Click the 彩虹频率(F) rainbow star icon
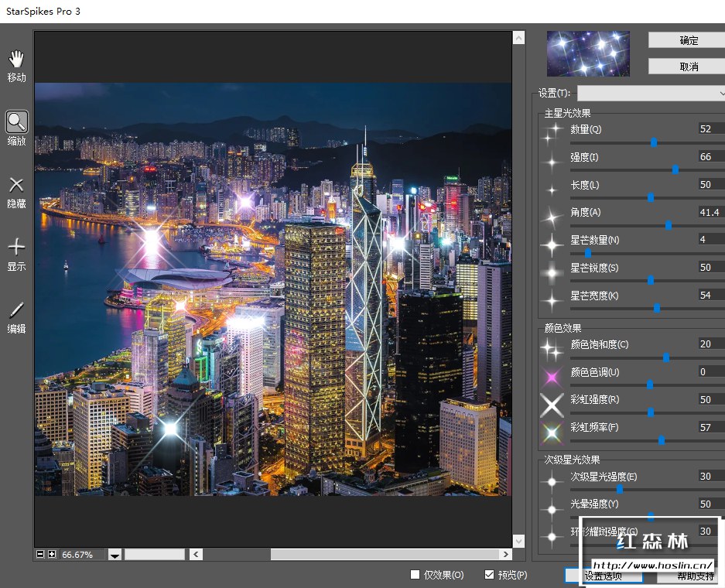The width and height of the screenshot is (725, 588). (x=552, y=432)
